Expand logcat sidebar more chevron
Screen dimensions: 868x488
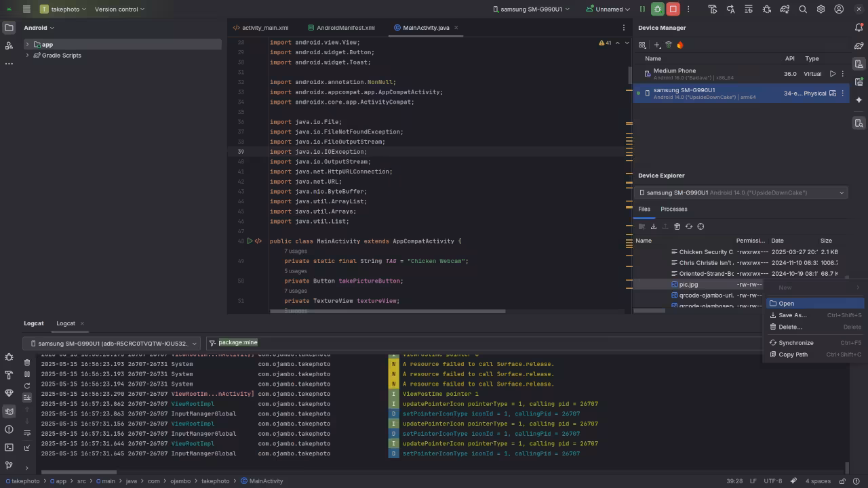pyautogui.click(x=27, y=468)
